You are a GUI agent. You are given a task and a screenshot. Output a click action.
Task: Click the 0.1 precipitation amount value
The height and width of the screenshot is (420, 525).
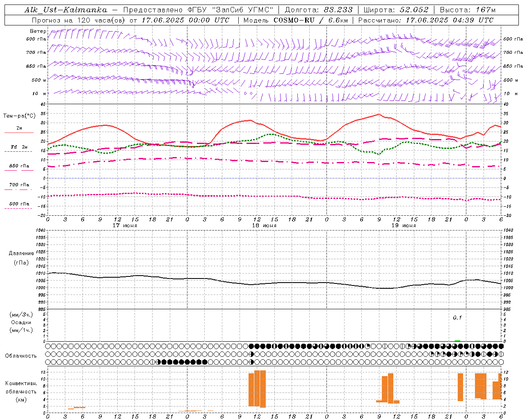pos(457,318)
